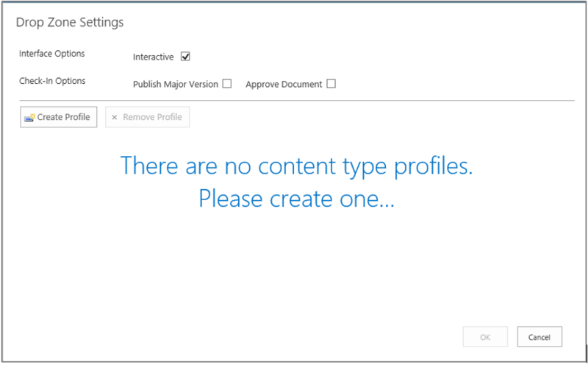Check the Approve Document checkbox
The image size is (588, 365).
(331, 84)
